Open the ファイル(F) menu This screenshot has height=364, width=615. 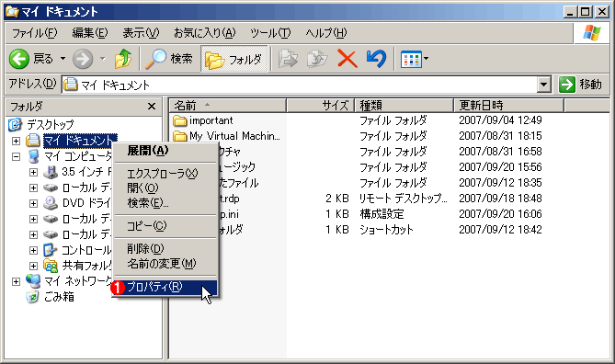tap(35, 33)
